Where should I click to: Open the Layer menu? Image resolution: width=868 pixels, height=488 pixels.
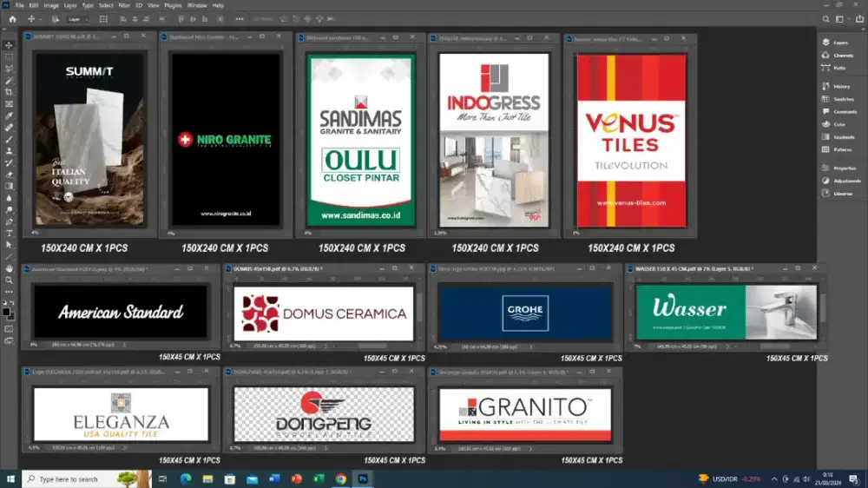click(x=70, y=5)
